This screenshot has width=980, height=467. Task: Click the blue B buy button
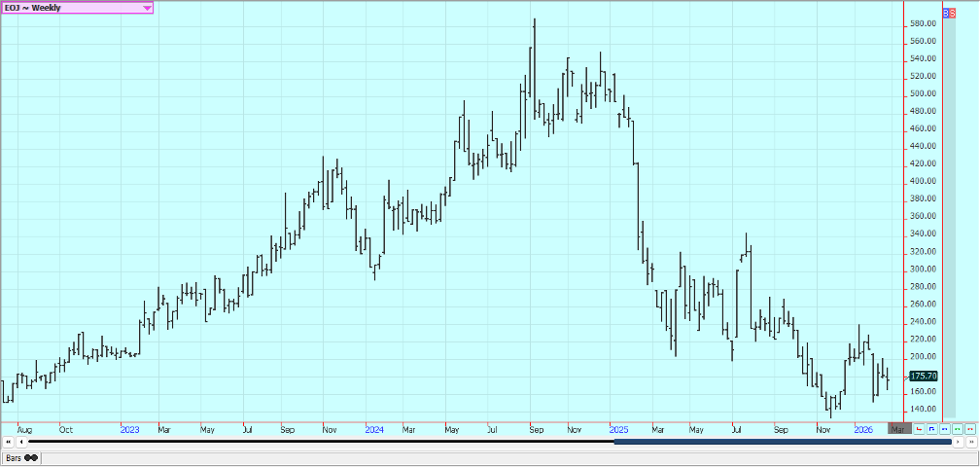click(947, 14)
